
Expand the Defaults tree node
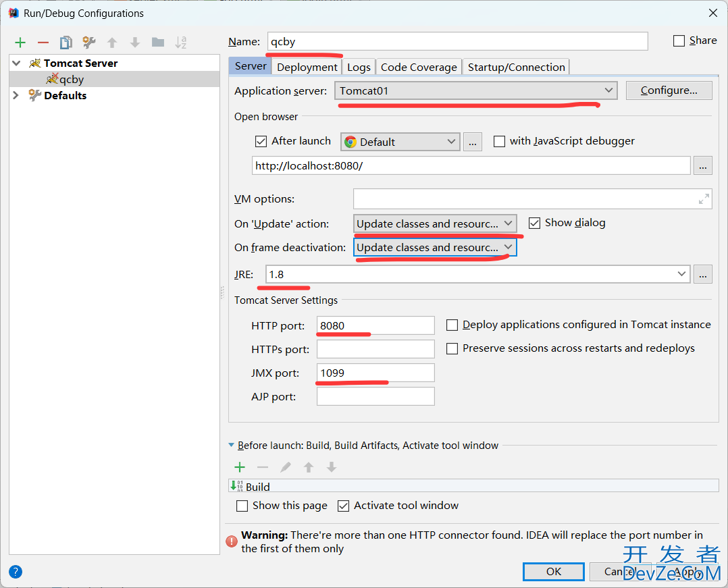(x=16, y=95)
